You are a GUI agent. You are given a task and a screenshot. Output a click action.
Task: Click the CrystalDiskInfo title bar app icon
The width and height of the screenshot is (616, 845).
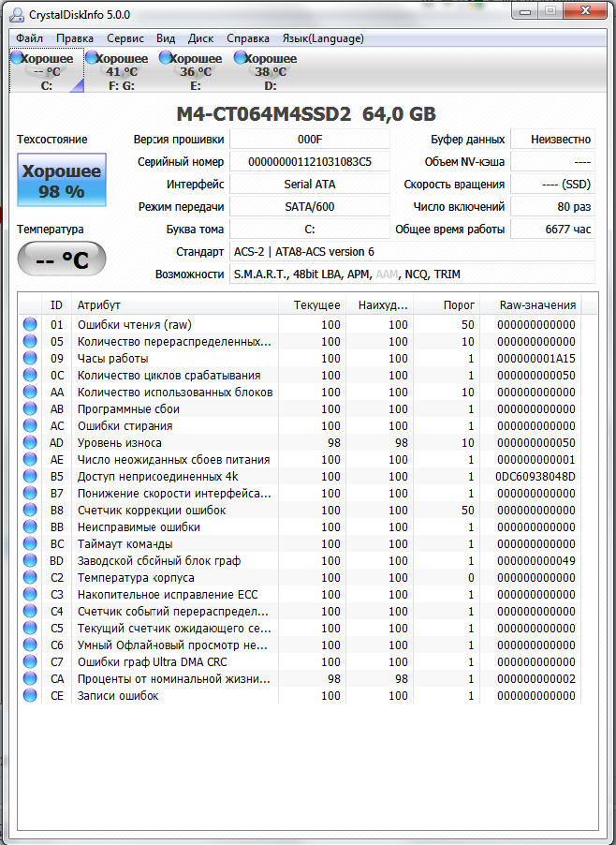pyautogui.click(x=19, y=15)
